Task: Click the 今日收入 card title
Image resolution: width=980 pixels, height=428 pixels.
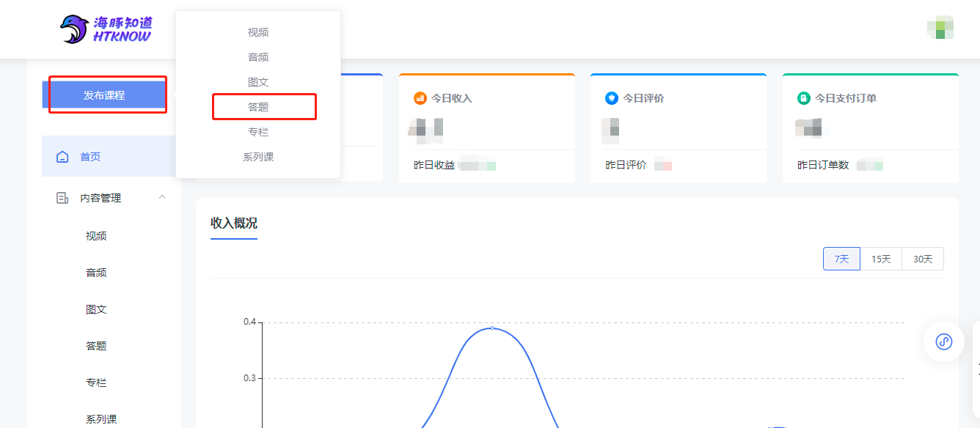Action: coord(451,98)
